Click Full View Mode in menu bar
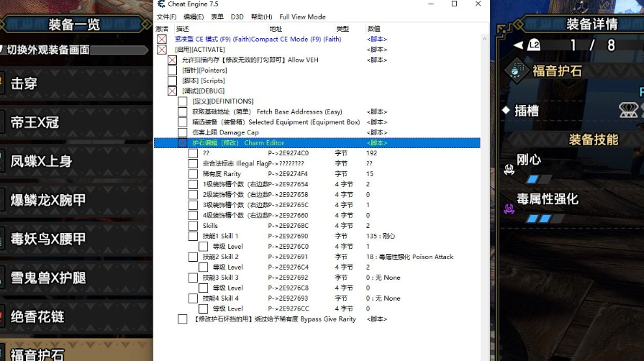Image resolution: width=644 pixels, height=361 pixels. (302, 17)
